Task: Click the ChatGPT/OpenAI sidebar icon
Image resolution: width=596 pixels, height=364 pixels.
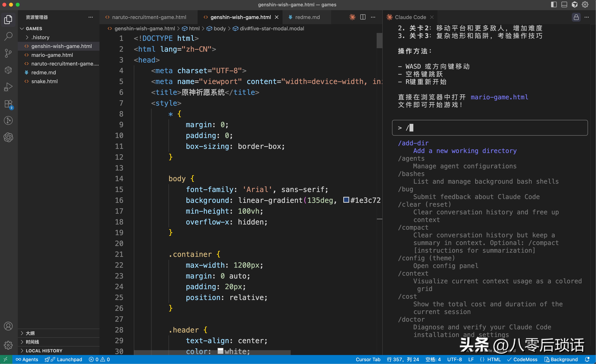Action: pyautogui.click(x=8, y=137)
